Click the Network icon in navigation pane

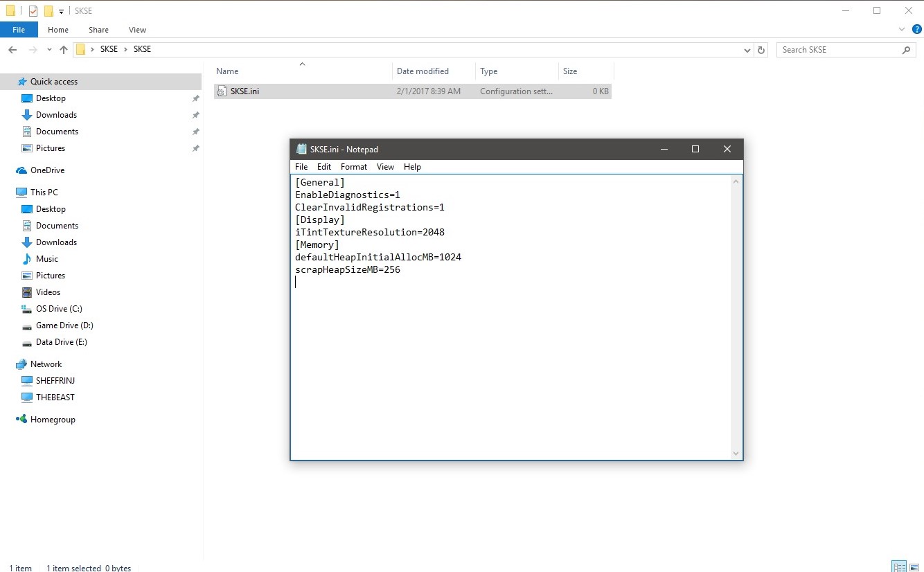21,364
